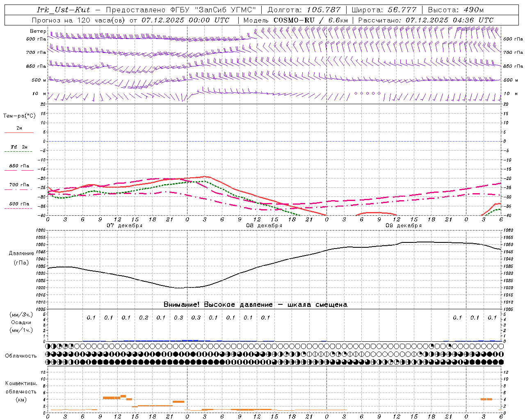Click the "(мм/3ч.)" precipitation unit label
The width and height of the screenshot is (525, 420).
coord(21,315)
